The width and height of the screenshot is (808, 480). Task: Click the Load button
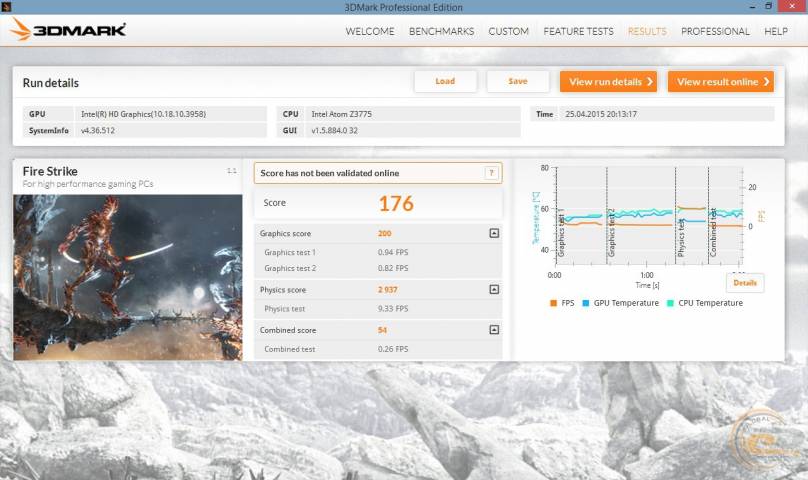[445, 81]
